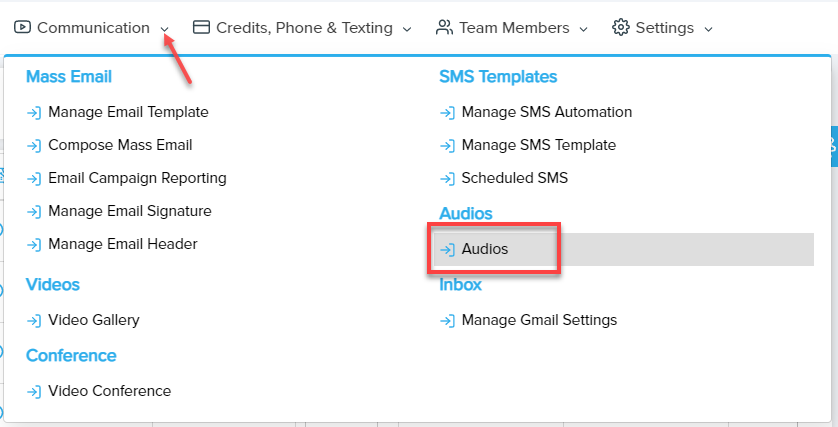Select the Audios menu entry
This screenshot has width=838, height=427.
click(485, 249)
